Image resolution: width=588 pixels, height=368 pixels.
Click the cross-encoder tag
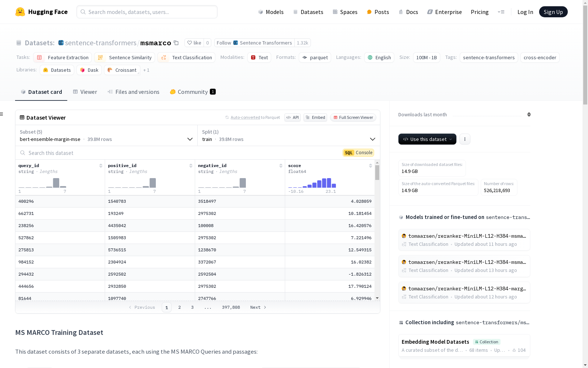[540, 57]
